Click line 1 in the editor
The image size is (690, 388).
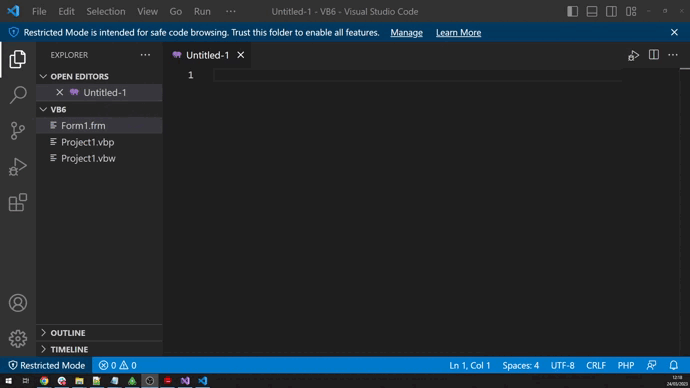tap(417, 75)
